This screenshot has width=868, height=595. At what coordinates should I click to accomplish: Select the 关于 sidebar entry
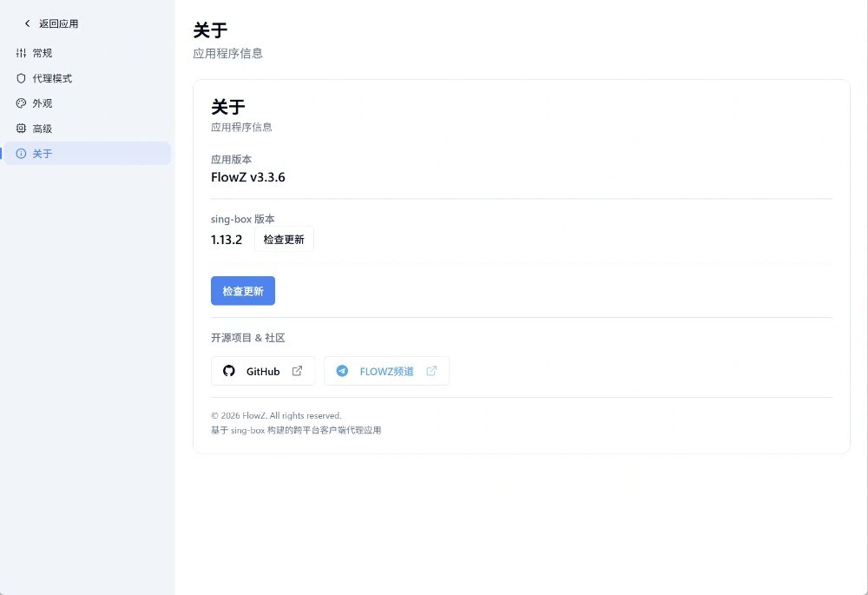point(88,154)
